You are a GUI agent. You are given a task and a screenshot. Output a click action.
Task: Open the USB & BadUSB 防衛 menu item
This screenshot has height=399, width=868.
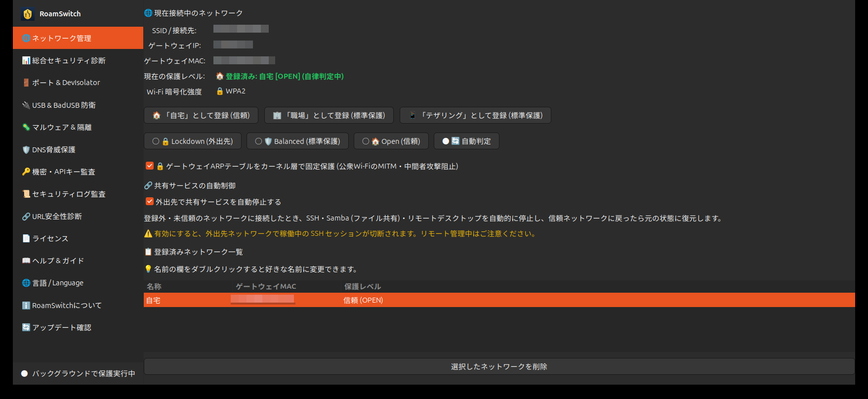coord(78,105)
